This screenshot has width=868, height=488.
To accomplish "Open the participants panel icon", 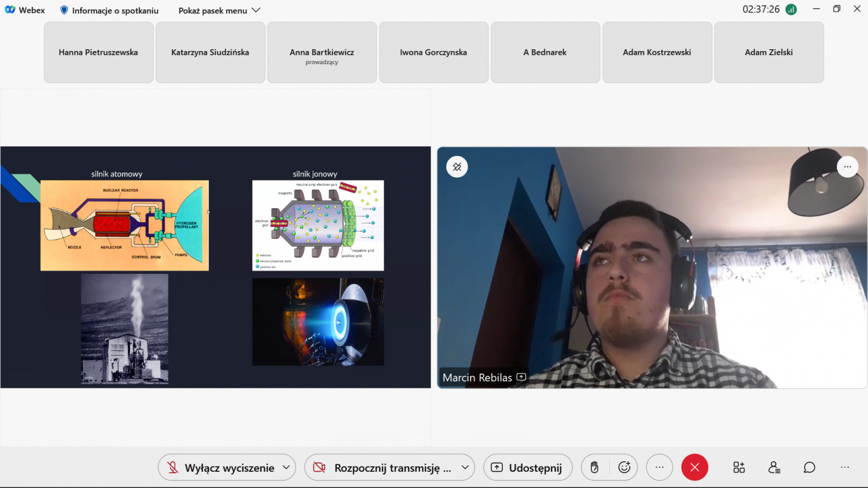I will (x=774, y=468).
